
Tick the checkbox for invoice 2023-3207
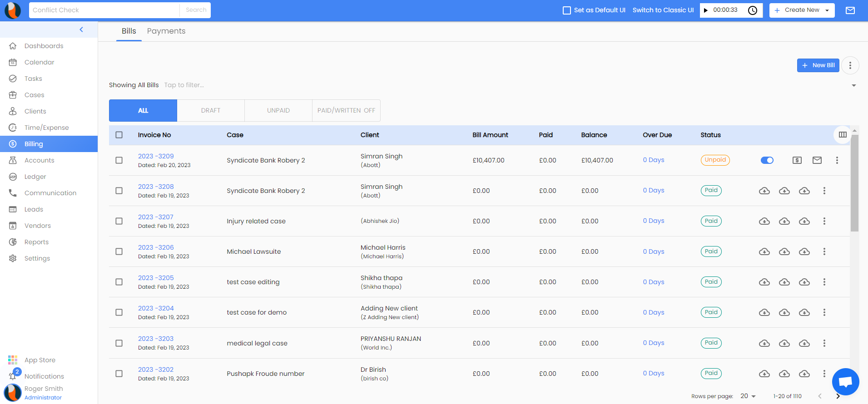119,221
